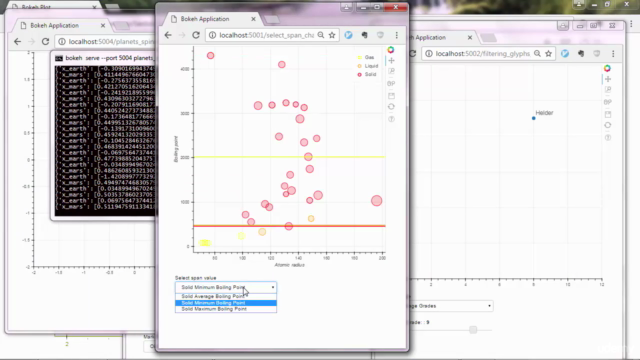Viewport: 640px width, 360px height.
Task: Open the Chrome menu in the localhost:5002 window
Action: tap(613, 53)
